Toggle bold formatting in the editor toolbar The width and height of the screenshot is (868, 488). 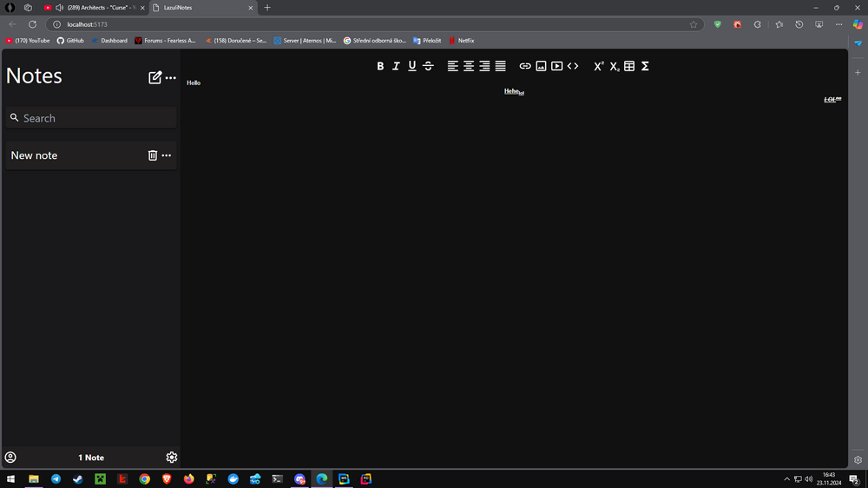[380, 66]
